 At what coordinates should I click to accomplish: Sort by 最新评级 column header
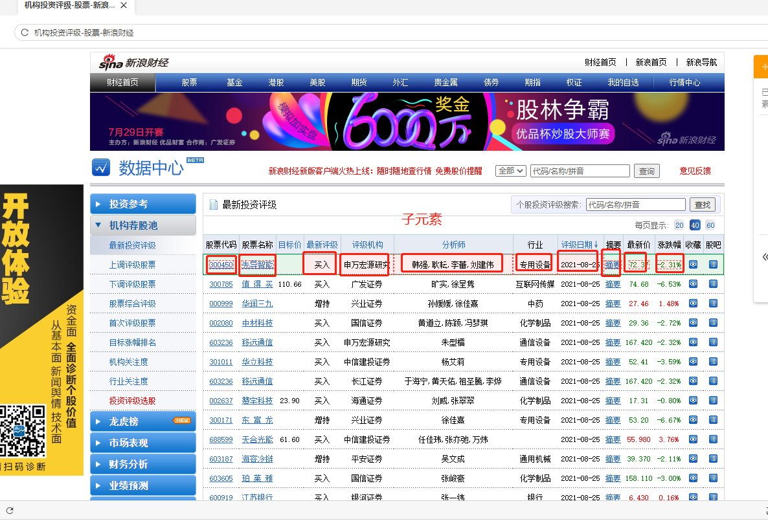[x=322, y=245]
